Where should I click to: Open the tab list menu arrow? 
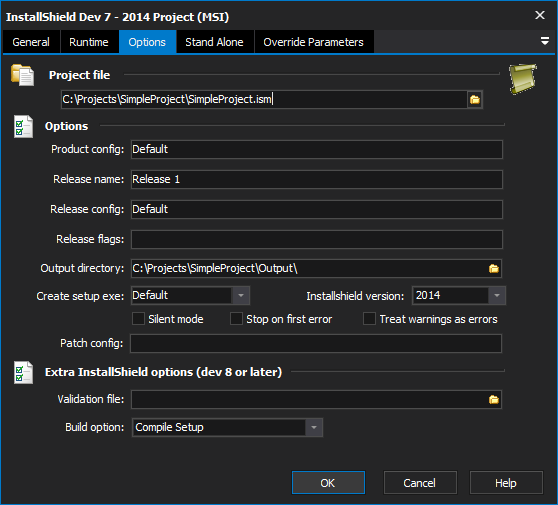pyautogui.click(x=545, y=41)
